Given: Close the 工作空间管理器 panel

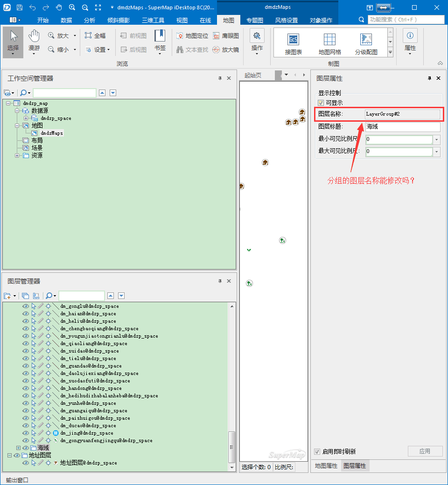Looking at the screenshot, I should coord(229,78).
